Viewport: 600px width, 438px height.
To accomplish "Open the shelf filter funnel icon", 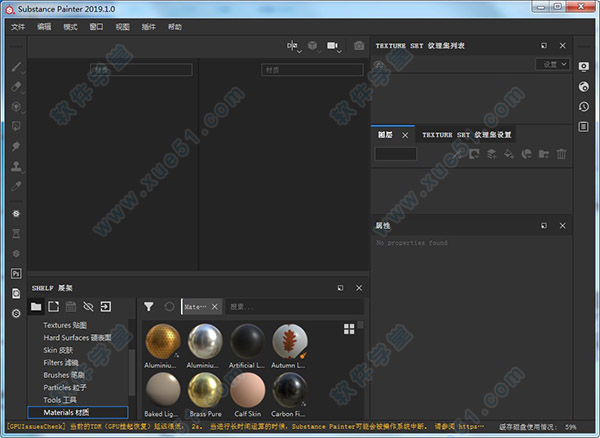I will point(149,307).
